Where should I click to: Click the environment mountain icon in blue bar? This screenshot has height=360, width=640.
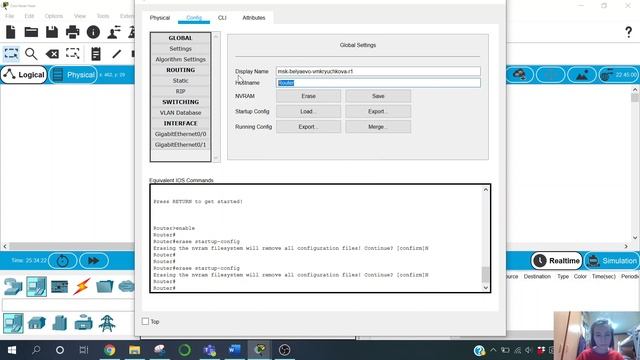(x=582, y=75)
